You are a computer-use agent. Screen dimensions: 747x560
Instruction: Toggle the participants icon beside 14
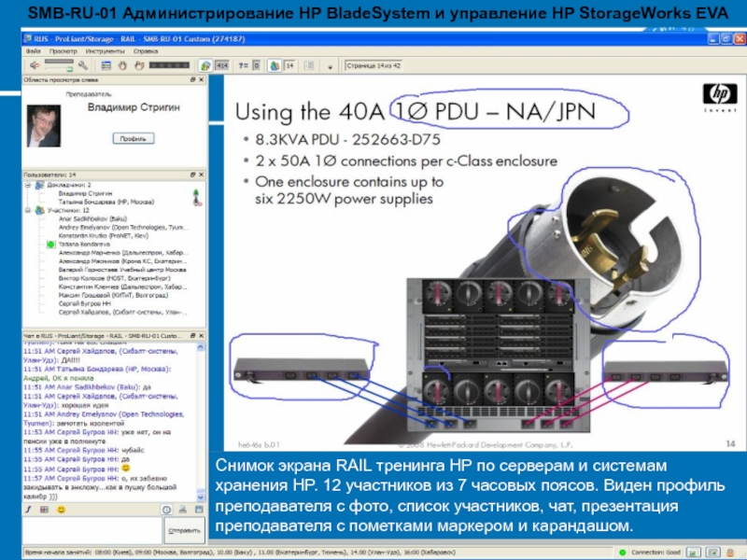(275, 65)
